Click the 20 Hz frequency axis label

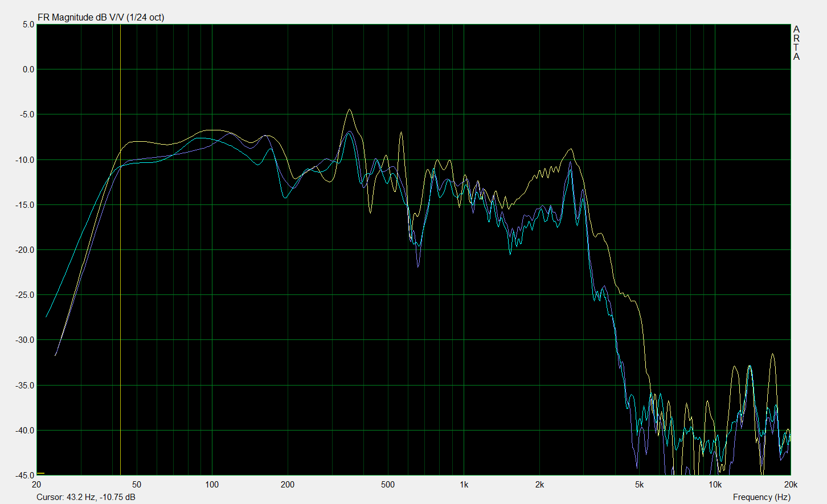[36, 485]
